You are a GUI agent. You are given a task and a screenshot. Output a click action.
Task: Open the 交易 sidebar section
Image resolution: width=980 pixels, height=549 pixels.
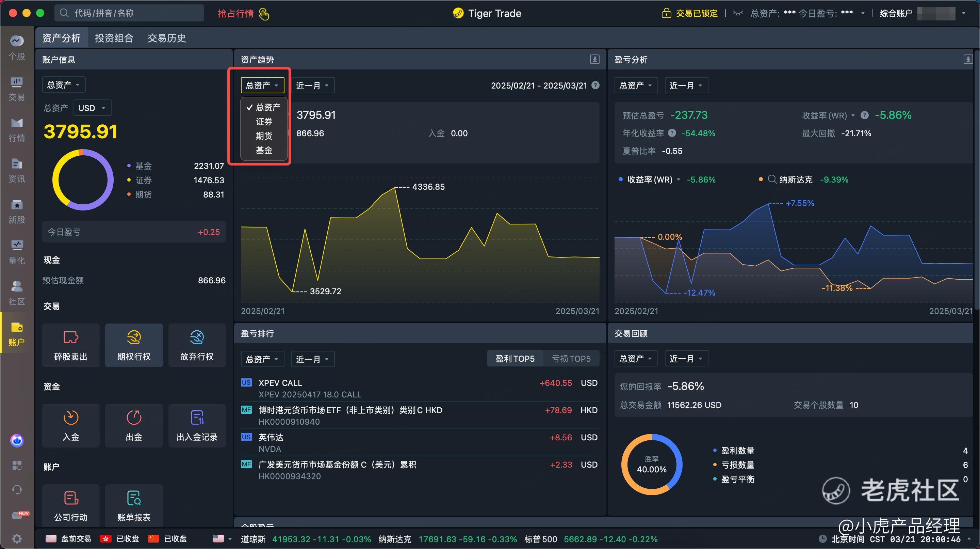pyautogui.click(x=17, y=89)
